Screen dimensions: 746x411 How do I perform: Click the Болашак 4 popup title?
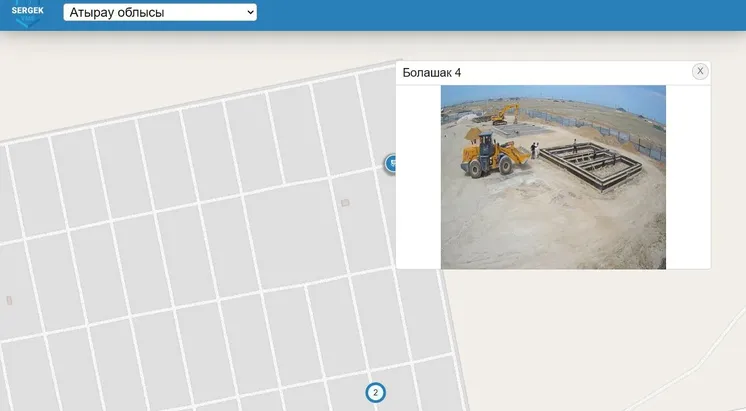coord(432,73)
